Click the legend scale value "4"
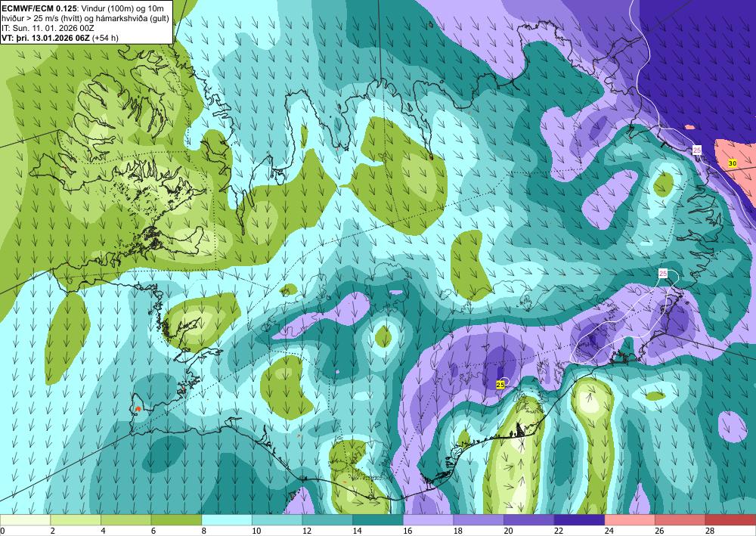The image size is (756, 536). pyautogui.click(x=102, y=531)
